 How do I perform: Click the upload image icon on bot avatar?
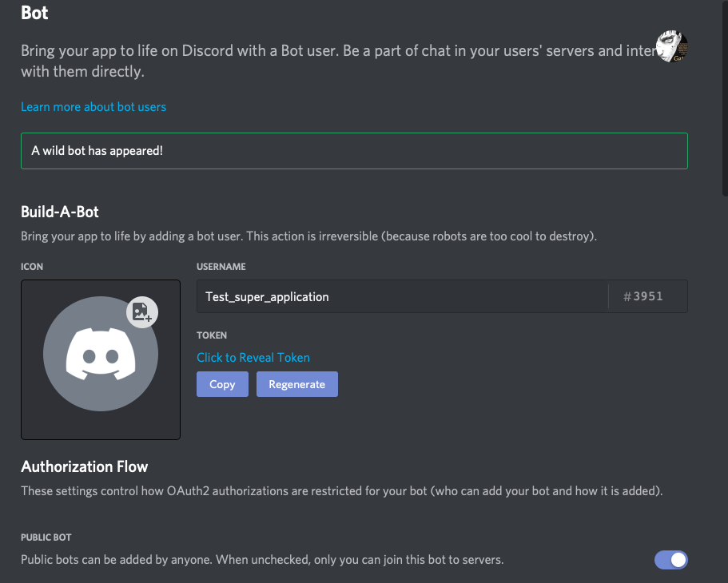(x=142, y=311)
